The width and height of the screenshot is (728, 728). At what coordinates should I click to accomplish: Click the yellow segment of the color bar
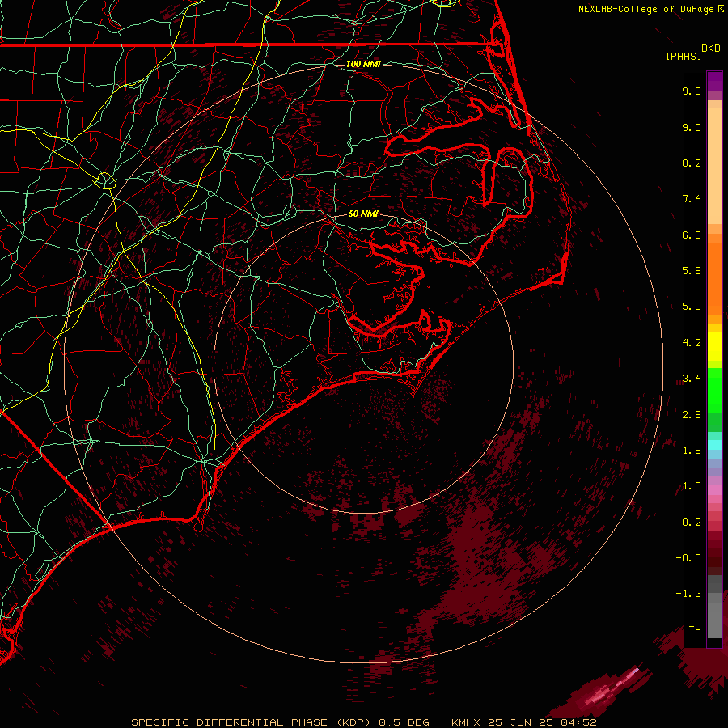[714, 346]
